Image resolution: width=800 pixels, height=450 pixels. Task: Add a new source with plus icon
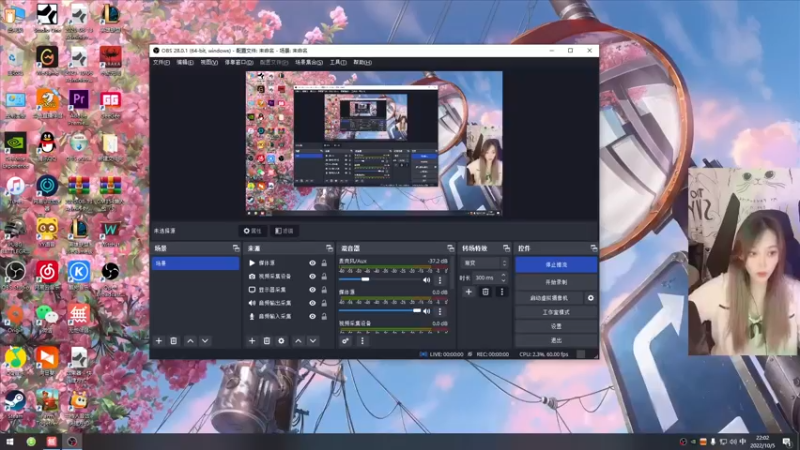coord(252,341)
